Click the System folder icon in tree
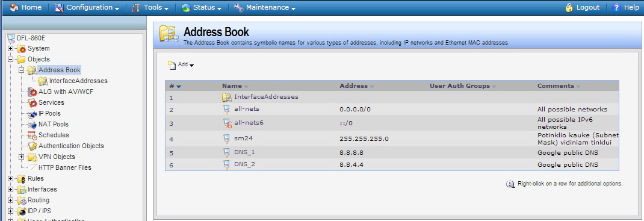Image resolution: width=644 pixels, height=221 pixels. point(22,48)
